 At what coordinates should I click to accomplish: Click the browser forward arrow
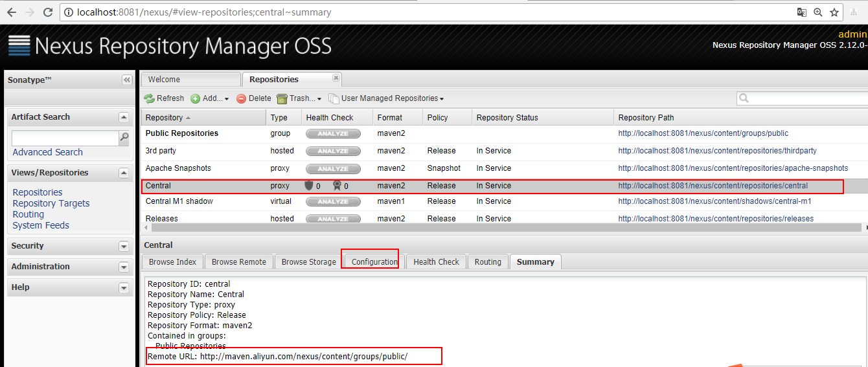pos(30,12)
